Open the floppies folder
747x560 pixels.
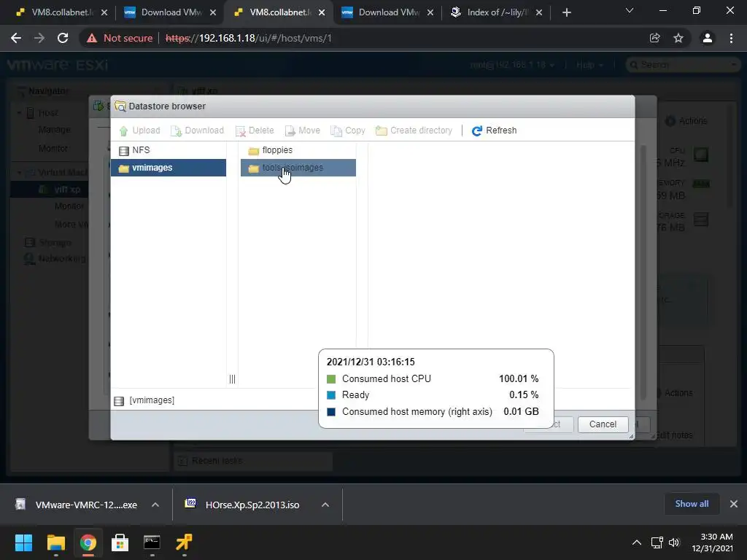click(x=298, y=150)
